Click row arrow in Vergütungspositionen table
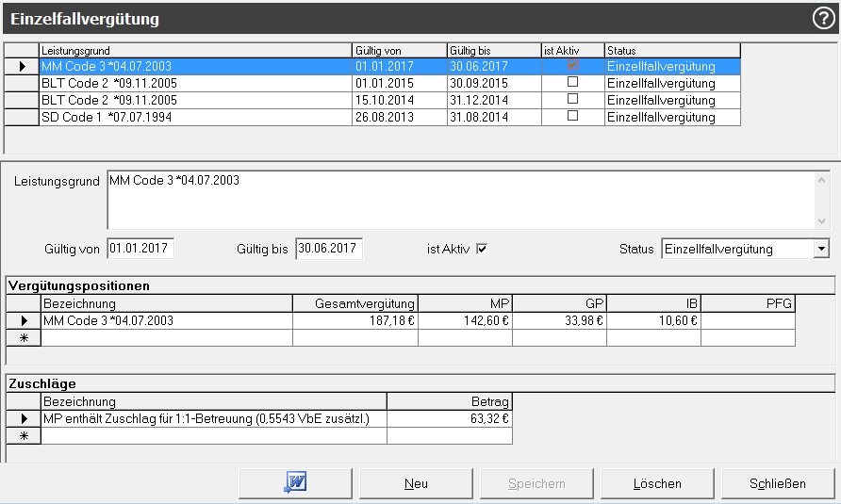 (x=24, y=320)
